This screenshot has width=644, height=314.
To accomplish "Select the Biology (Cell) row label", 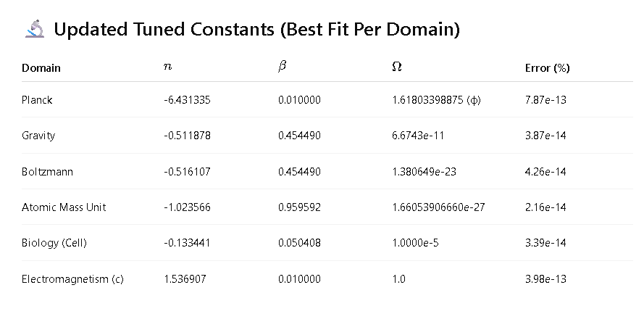I will (x=54, y=243).
